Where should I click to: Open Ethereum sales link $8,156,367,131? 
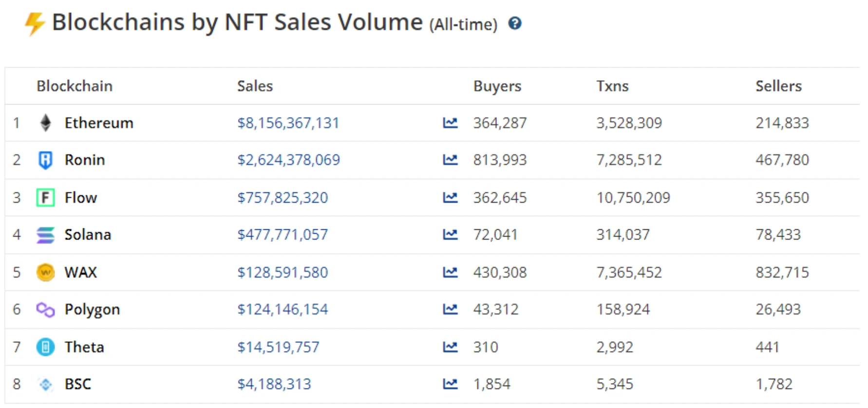pyautogui.click(x=288, y=123)
